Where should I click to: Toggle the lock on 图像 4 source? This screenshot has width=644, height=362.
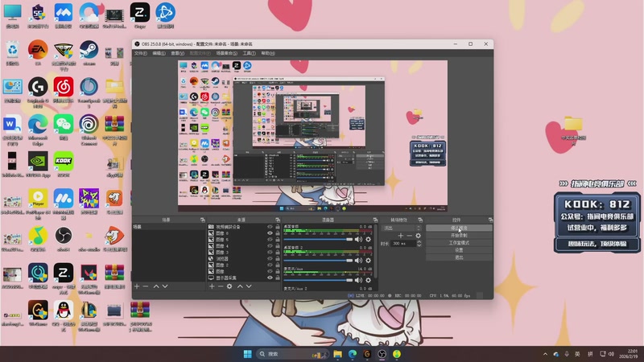pyautogui.click(x=278, y=246)
